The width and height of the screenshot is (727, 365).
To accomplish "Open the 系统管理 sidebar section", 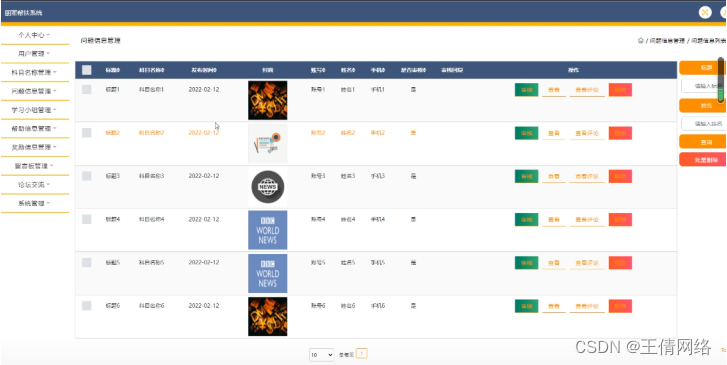I will [x=34, y=203].
